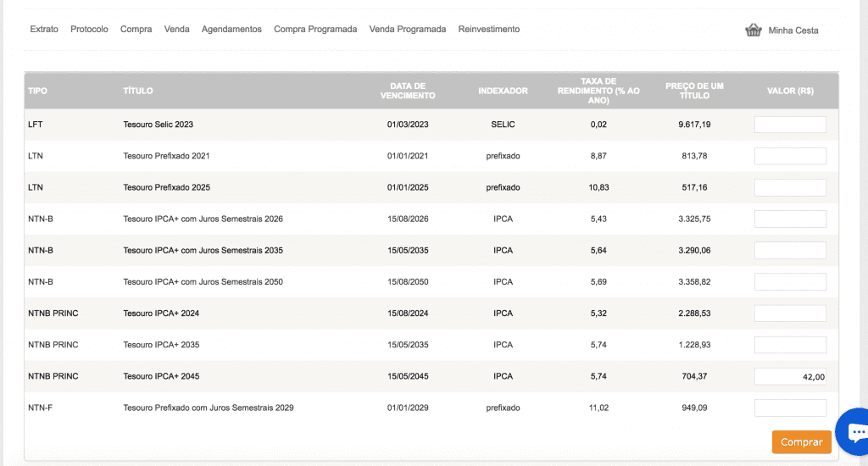Focus value field for Prefixado Juros Semestrais 2029

point(790,408)
